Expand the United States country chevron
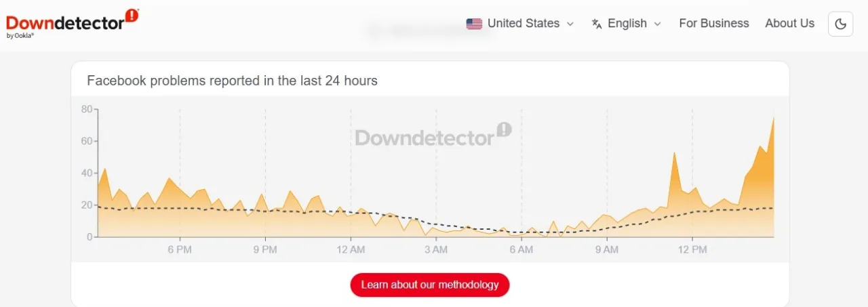 [570, 24]
